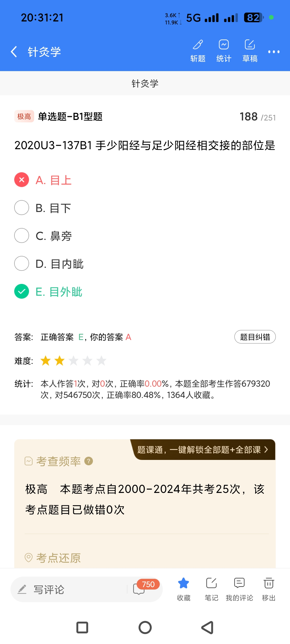Tap the 题目纠错 button
290x644 pixels.
coord(255,337)
